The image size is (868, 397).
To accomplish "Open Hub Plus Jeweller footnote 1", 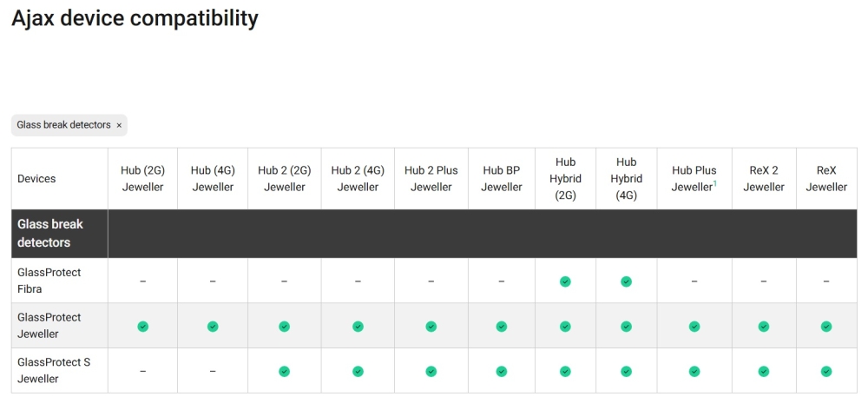I will (715, 183).
